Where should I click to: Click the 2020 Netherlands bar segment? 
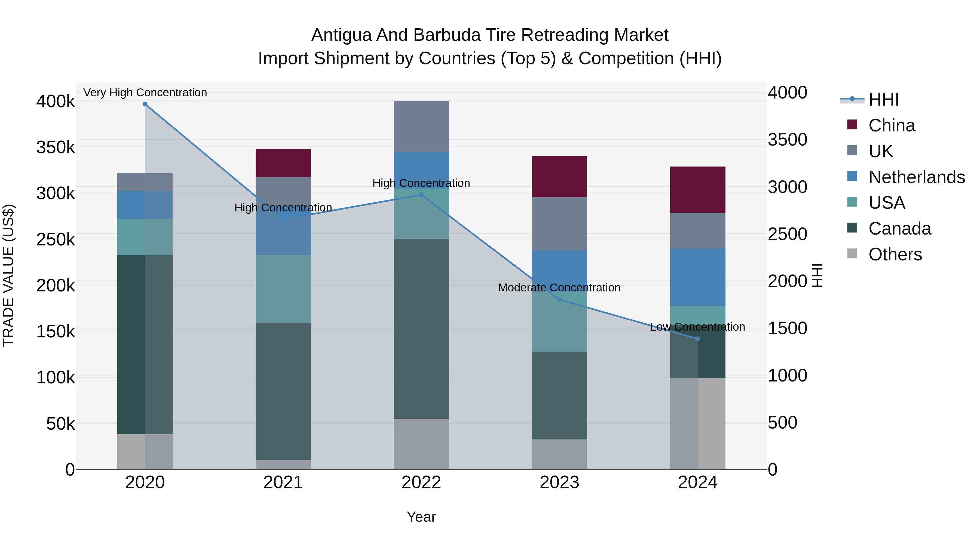click(x=145, y=205)
